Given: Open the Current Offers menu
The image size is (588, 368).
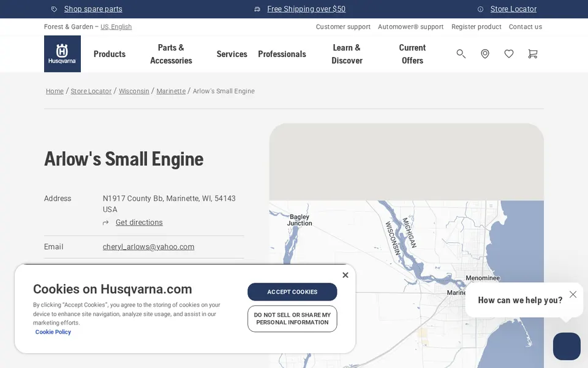Looking at the screenshot, I should click(412, 54).
